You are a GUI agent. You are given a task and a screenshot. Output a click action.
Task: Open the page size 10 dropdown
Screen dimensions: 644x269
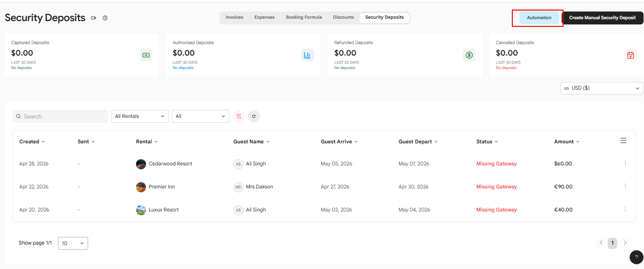73,243
